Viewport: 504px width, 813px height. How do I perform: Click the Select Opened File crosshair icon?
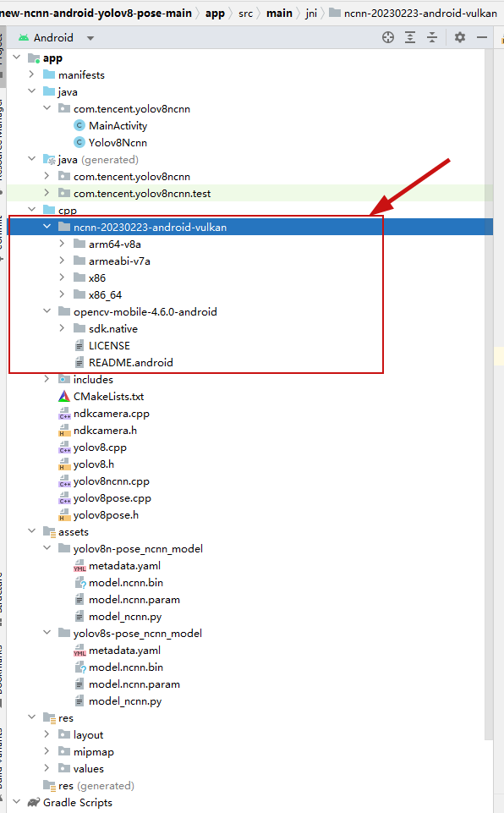(388, 37)
